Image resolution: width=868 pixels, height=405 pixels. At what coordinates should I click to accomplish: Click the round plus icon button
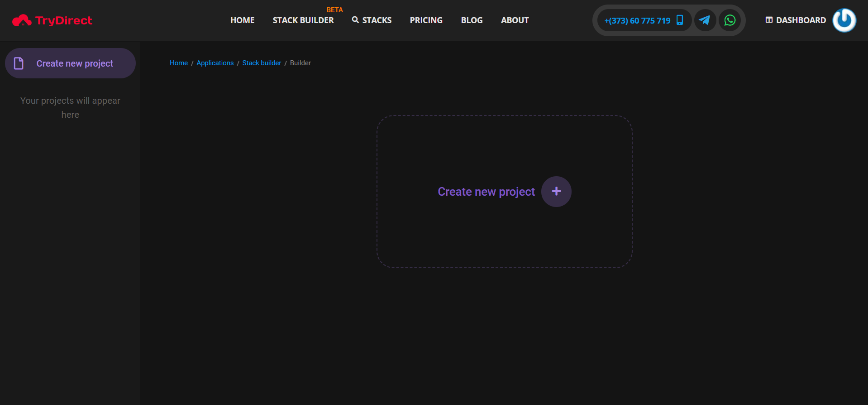pos(556,192)
